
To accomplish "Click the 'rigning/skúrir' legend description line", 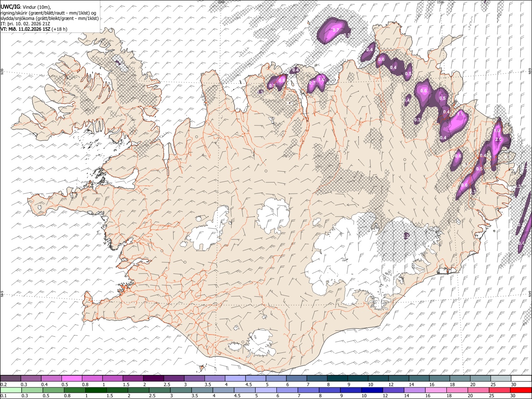I will 48,13.
